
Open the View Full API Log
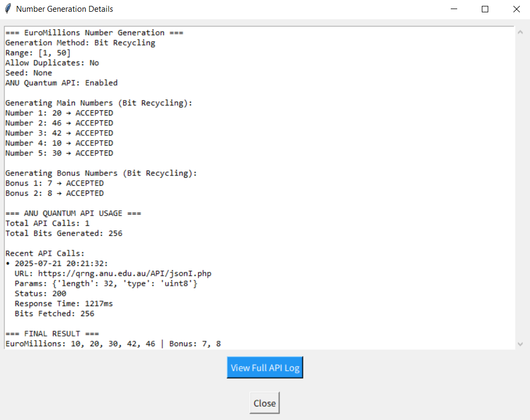264,367
